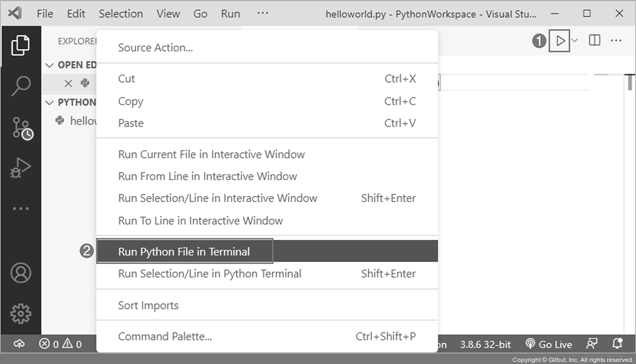Screen dimensions: 636x364
Task: Click Run Current File in Interactive Window
Action: click(x=211, y=155)
